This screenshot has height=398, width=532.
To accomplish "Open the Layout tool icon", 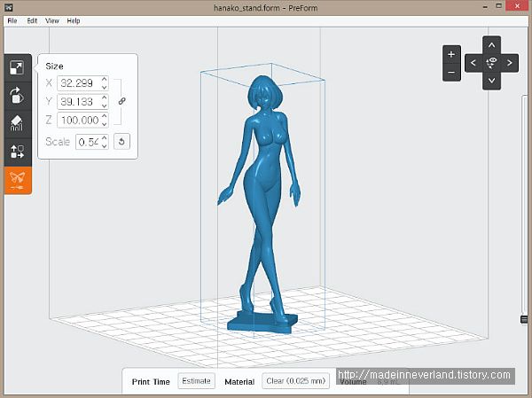I will point(17,152).
